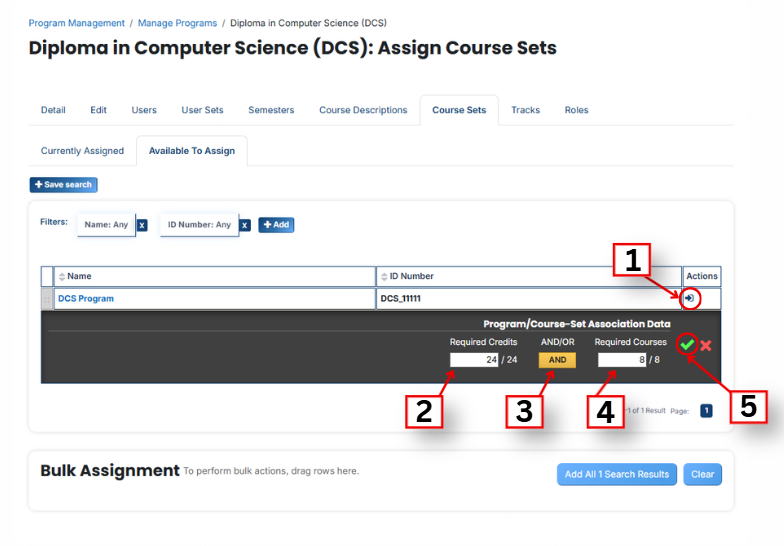Cancel association with the red X icon
Screen dimensions: 784x546
pos(706,346)
